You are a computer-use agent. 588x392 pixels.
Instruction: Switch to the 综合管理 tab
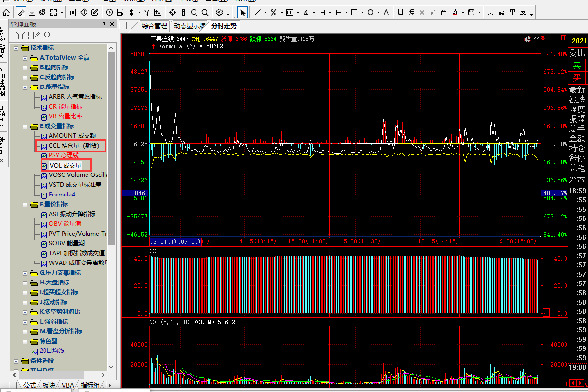[154, 26]
